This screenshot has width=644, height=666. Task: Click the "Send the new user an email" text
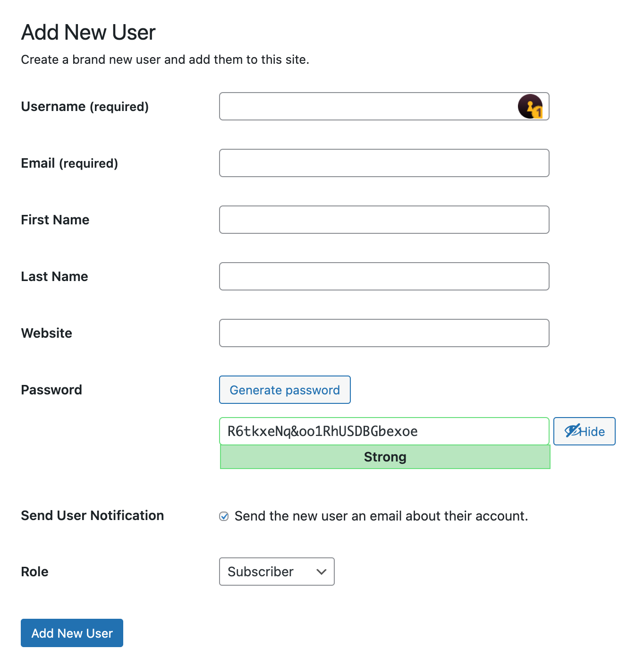tap(381, 516)
